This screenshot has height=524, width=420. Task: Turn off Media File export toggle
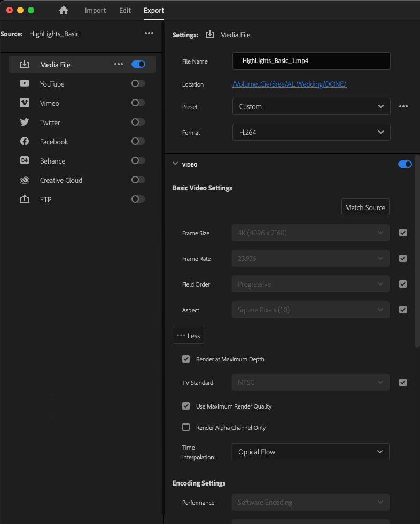[138, 64]
